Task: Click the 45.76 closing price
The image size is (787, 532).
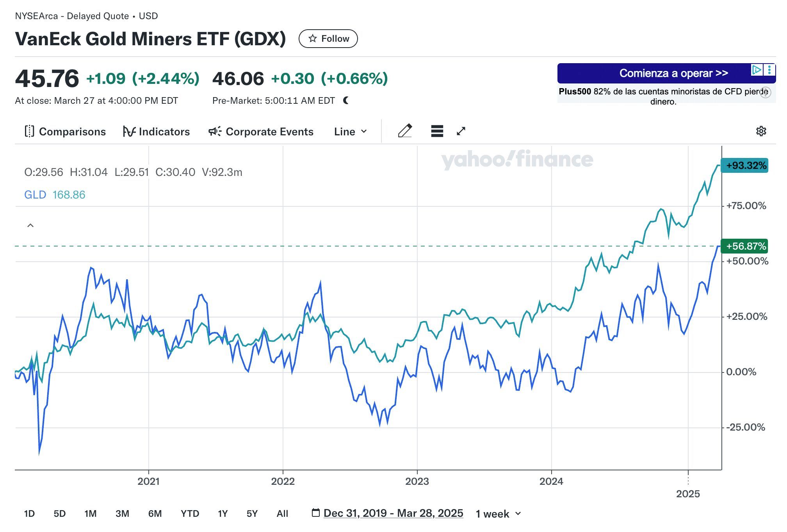Action: click(x=47, y=78)
